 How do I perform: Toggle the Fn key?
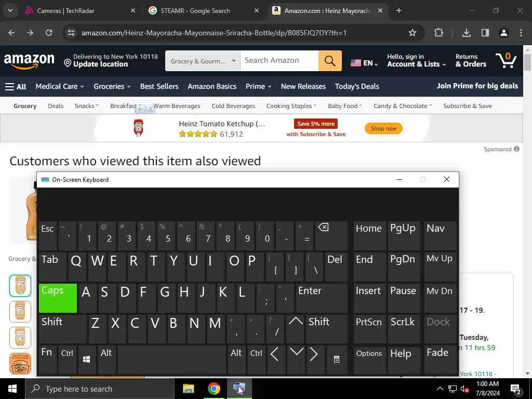pos(47,360)
